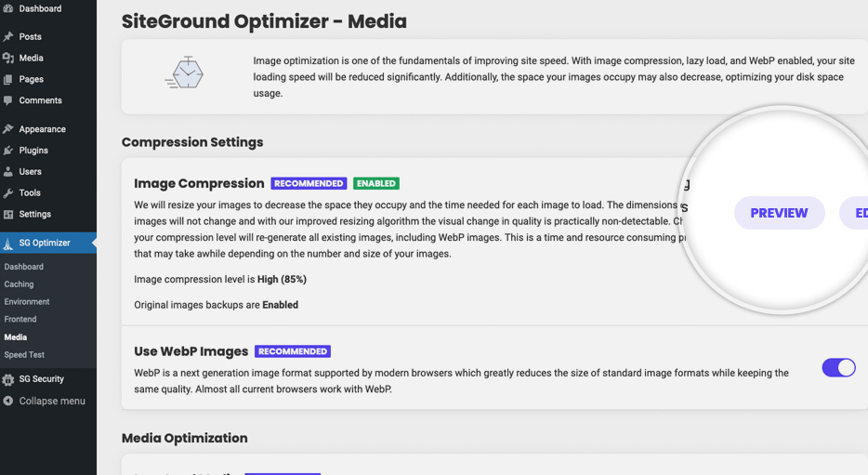This screenshot has width=868, height=475.
Task: Click the Tools wrench icon
Action: pos(7,192)
